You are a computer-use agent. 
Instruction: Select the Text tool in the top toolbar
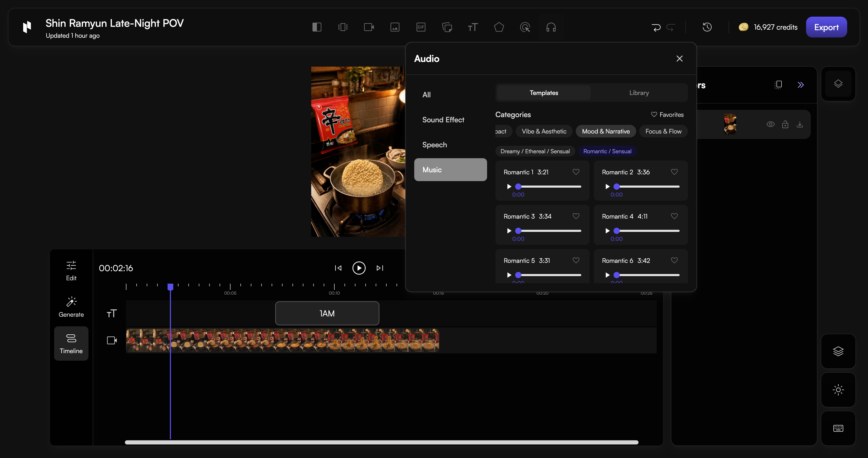(x=473, y=27)
